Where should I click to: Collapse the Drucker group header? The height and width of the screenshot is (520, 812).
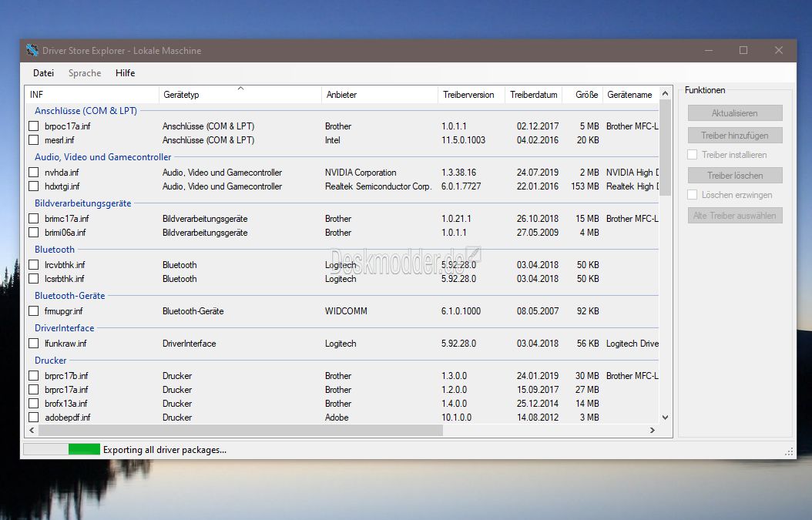[x=51, y=360]
